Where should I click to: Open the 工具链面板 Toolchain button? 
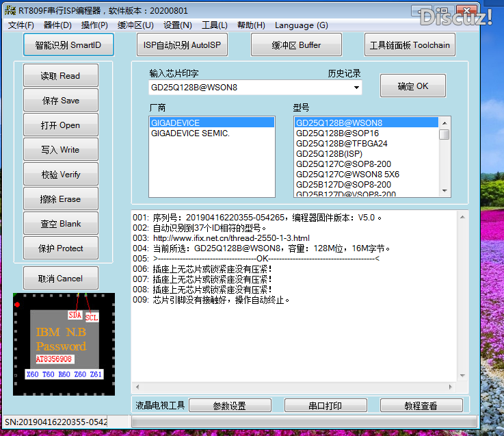pyautogui.click(x=410, y=44)
